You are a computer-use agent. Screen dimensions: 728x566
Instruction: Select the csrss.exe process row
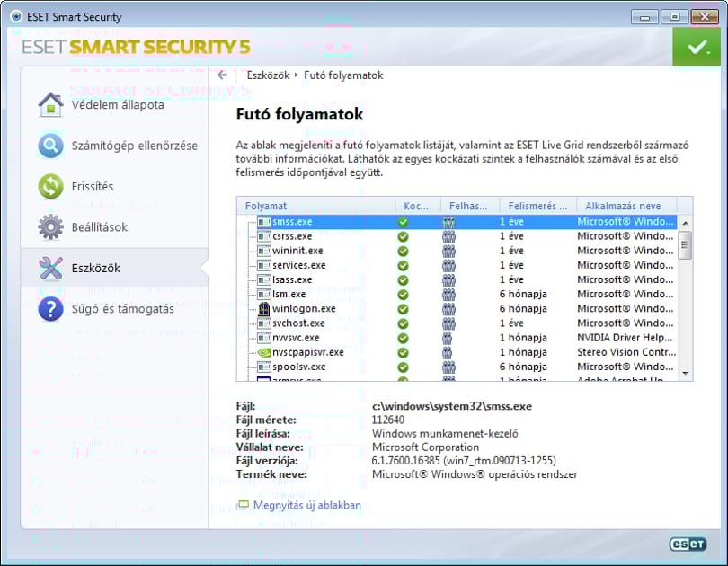pyautogui.click(x=457, y=236)
